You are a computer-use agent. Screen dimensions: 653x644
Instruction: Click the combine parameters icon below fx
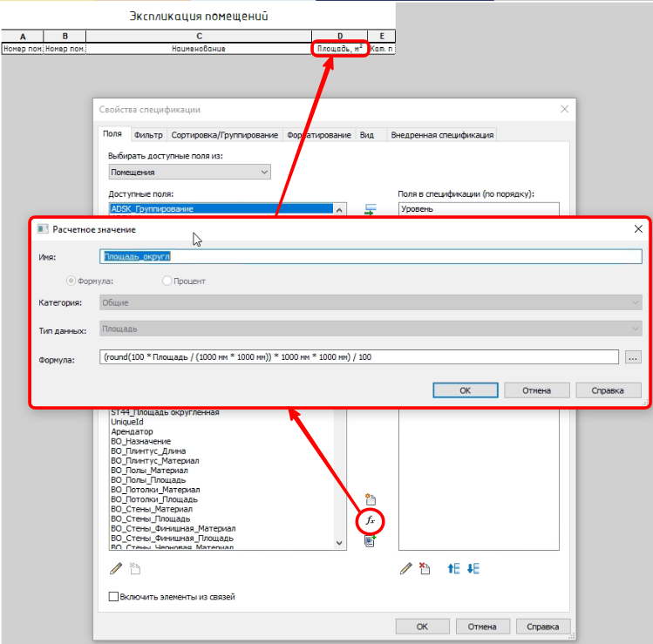[370, 541]
